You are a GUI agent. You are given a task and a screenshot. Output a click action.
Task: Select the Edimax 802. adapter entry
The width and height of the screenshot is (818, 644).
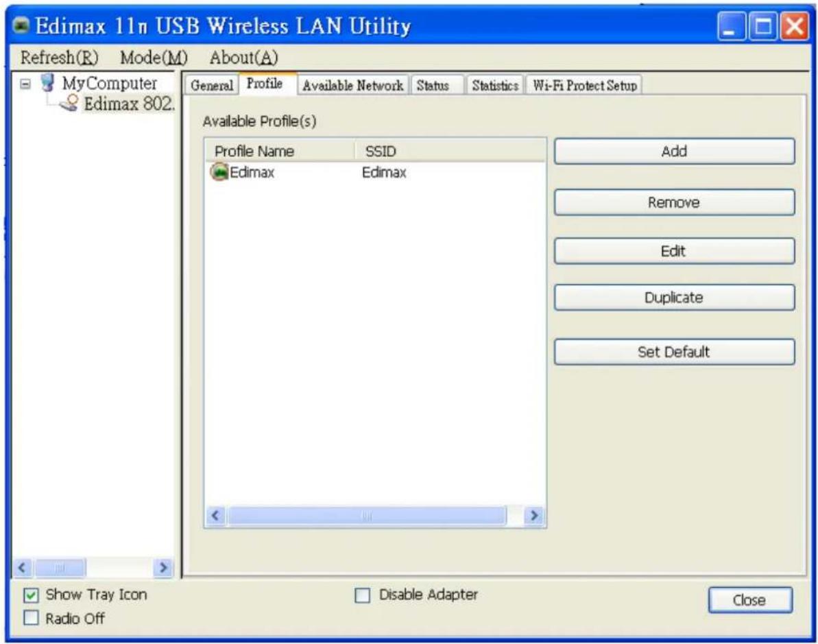(x=129, y=104)
